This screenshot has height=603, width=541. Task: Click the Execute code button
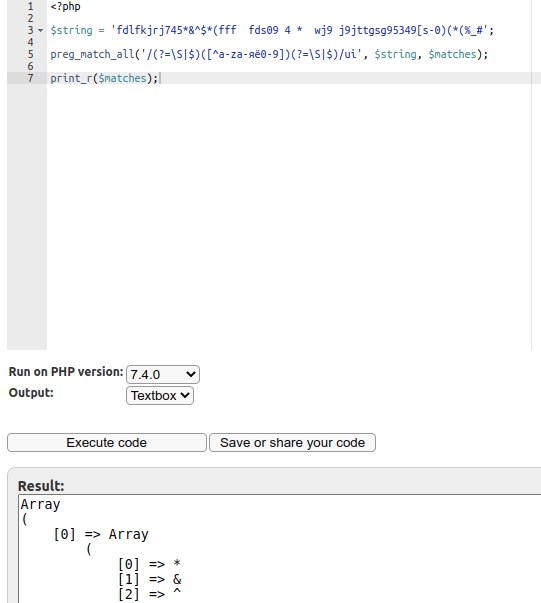pos(107,443)
